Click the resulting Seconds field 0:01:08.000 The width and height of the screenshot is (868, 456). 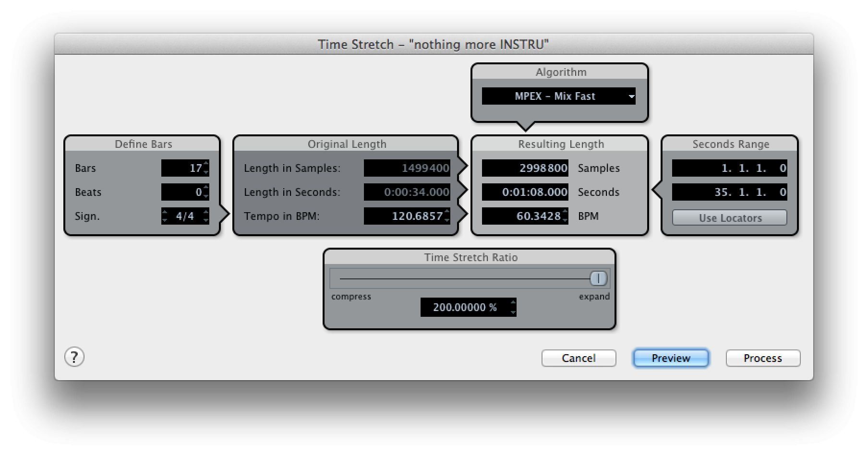point(525,192)
